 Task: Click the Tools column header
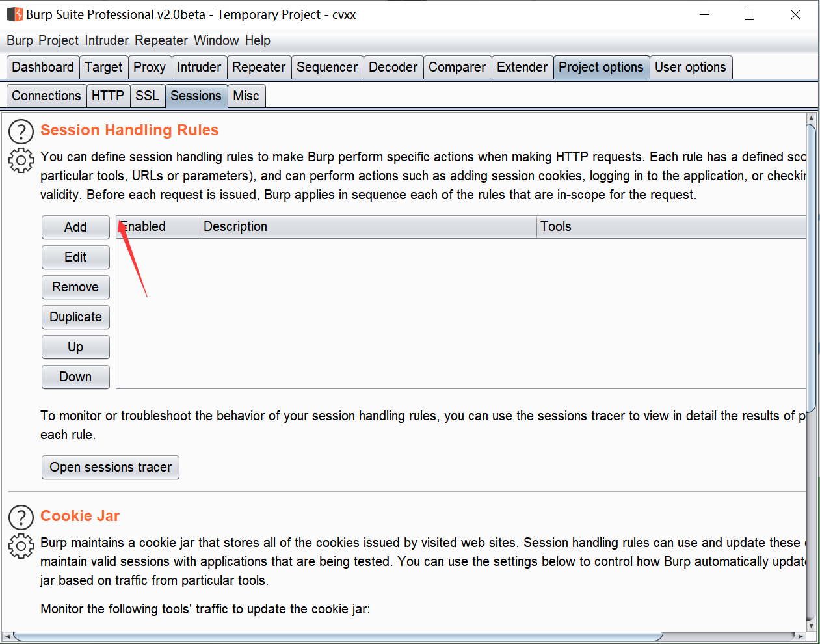(x=672, y=226)
